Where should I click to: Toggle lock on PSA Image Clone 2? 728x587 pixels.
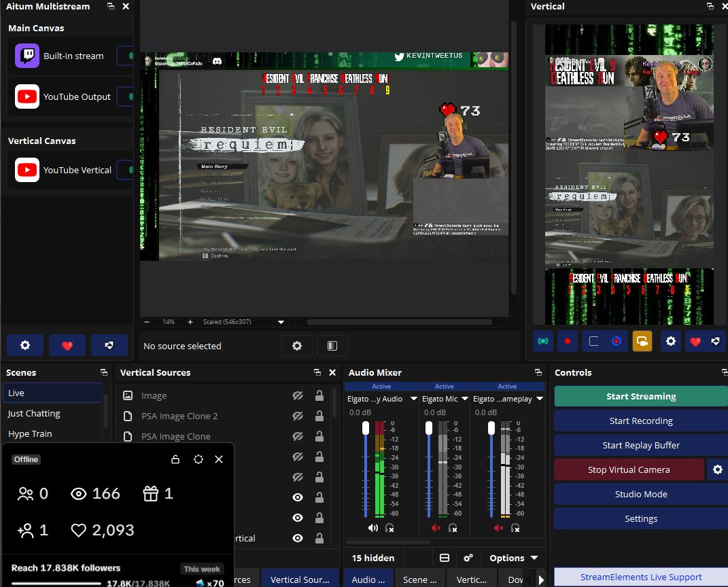pos(319,416)
